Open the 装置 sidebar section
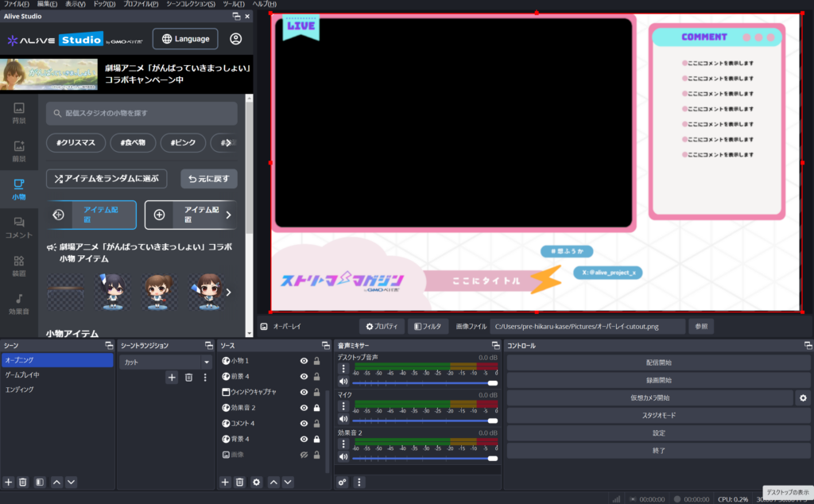 pyautogui.click(x=19, y=266)
